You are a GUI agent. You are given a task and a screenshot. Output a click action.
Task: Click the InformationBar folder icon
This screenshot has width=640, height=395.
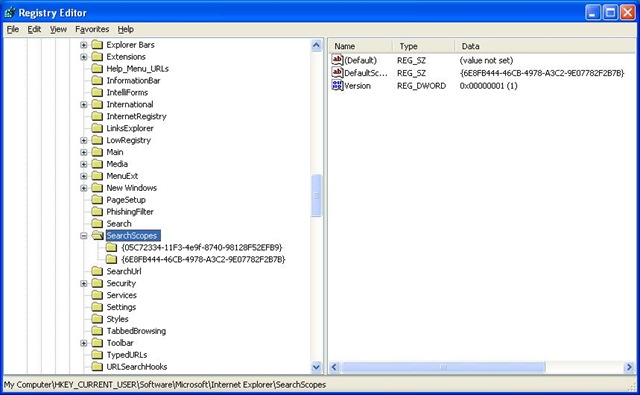(97, 80)
